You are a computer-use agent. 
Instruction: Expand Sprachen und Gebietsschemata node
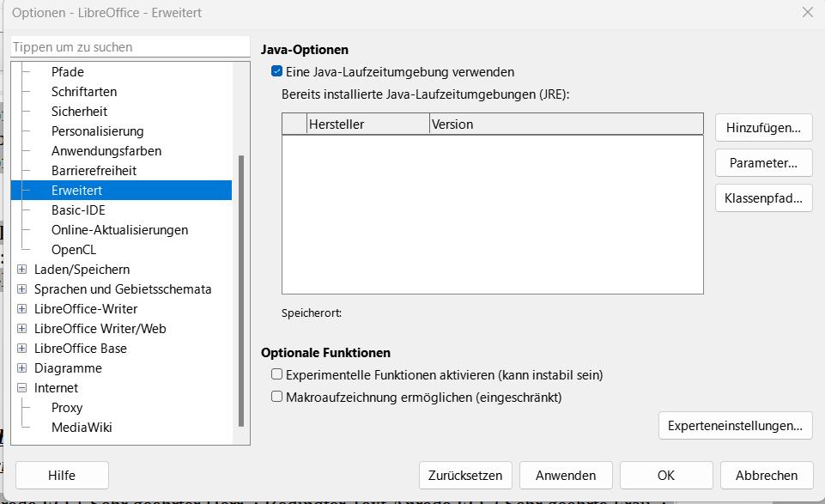(x=21, y=288)
